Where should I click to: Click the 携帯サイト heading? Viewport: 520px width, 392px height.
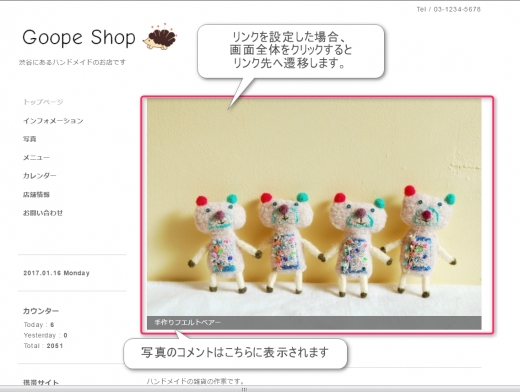(x=41, y=383)
